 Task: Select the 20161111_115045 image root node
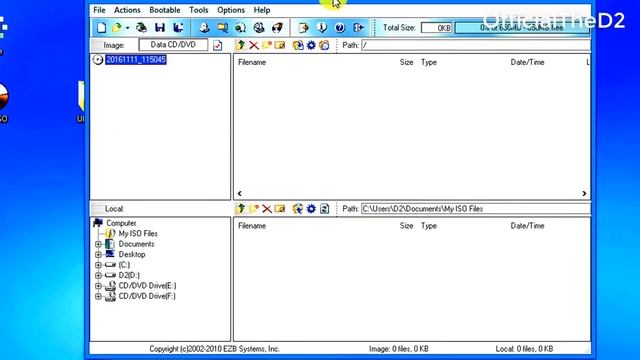point(136,60)
